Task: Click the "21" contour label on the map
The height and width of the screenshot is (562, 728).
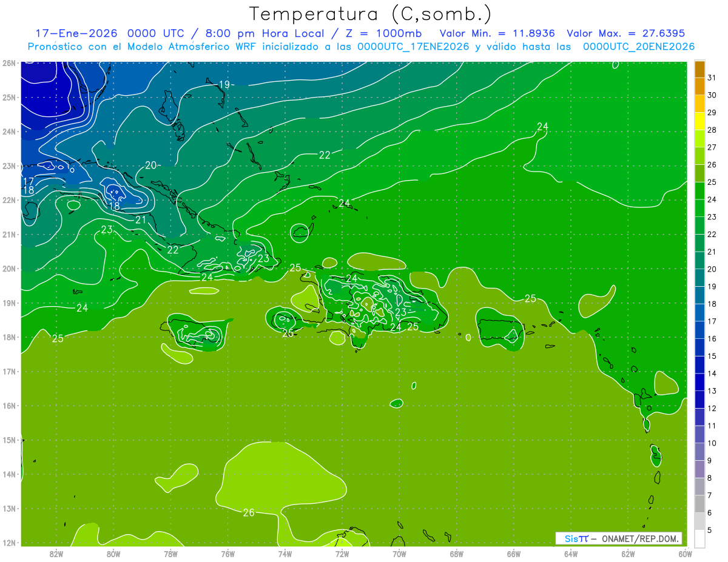Action: tap(141, 220)
